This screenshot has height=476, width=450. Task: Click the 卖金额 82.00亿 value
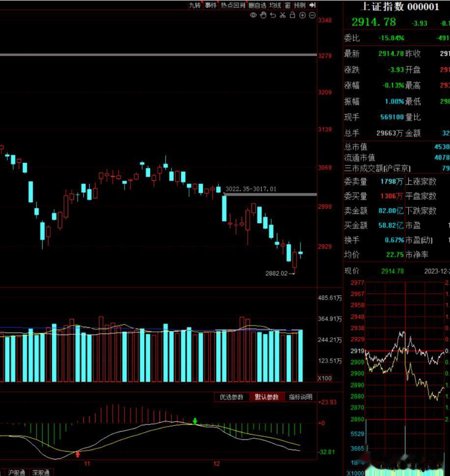click(x=391, y=211)
